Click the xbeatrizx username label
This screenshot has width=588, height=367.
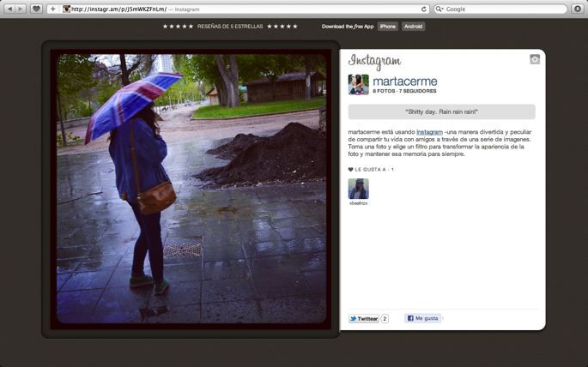coord(359,203)
